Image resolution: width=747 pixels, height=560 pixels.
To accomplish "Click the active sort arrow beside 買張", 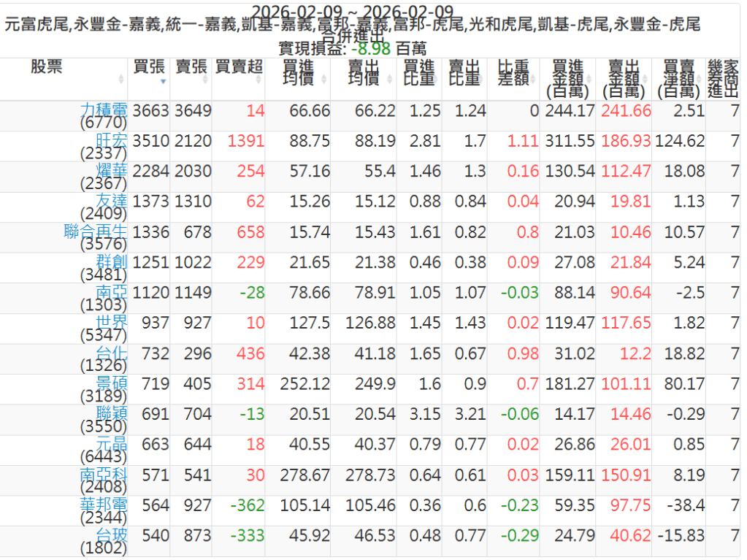I will click(x=163, y=80).
